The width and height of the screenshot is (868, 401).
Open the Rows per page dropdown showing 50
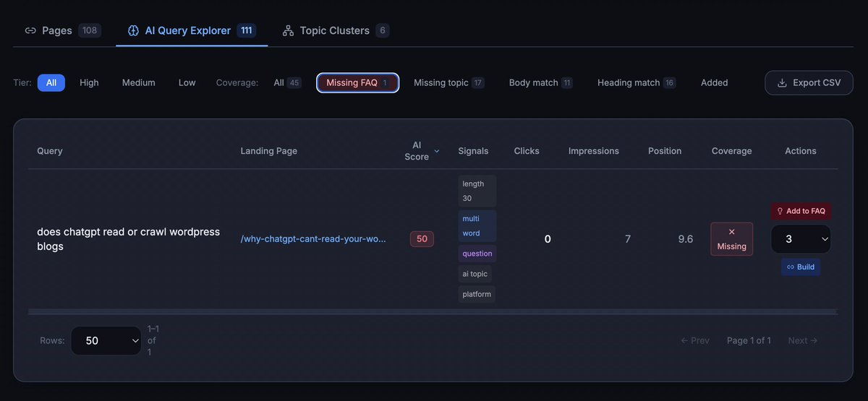tap(106, 340)
